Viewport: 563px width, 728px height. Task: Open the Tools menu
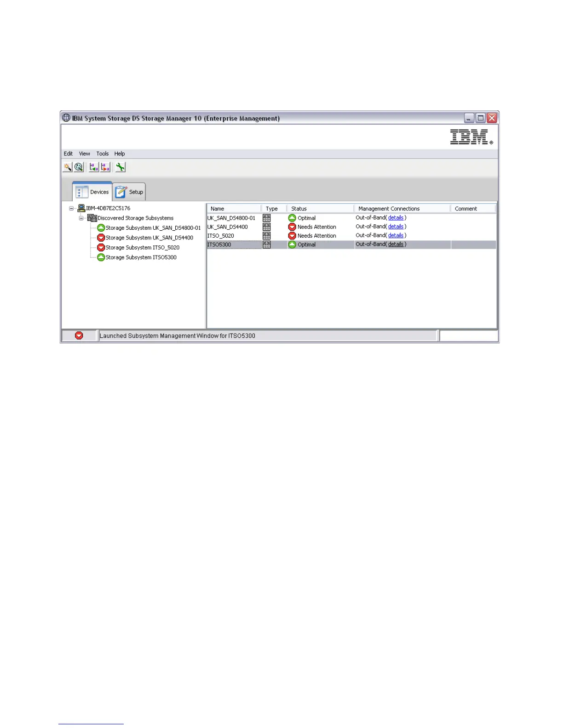click(x=103, y=154)
